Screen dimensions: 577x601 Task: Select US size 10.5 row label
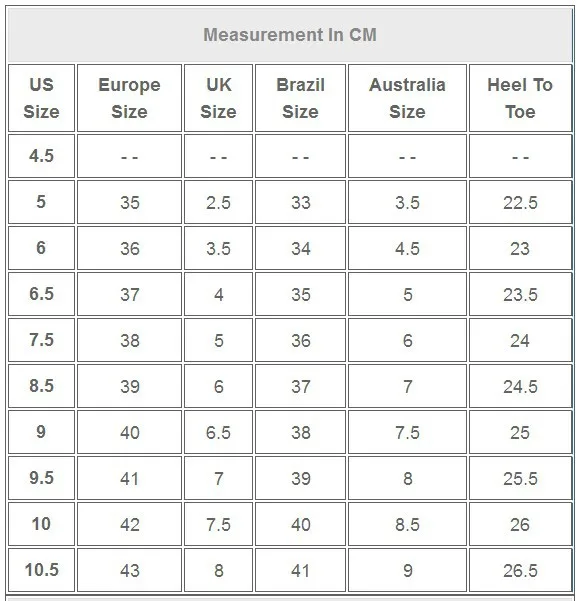coord(41,570)
